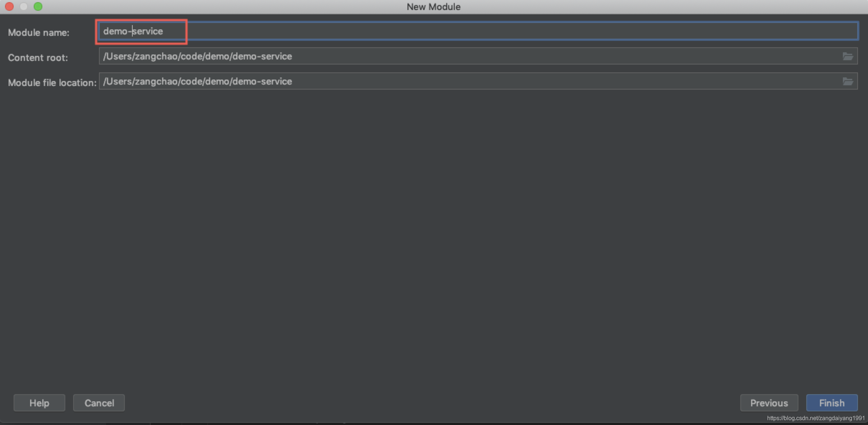868x425 pixels.
Task: Click the 'demo-service' text in Module name
Action: pos(133,31)
